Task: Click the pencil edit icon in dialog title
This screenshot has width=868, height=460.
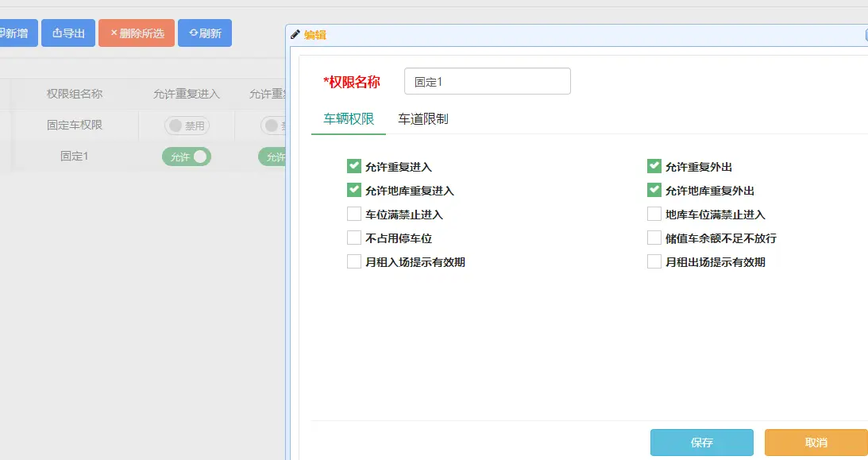Action: point(295,35)
